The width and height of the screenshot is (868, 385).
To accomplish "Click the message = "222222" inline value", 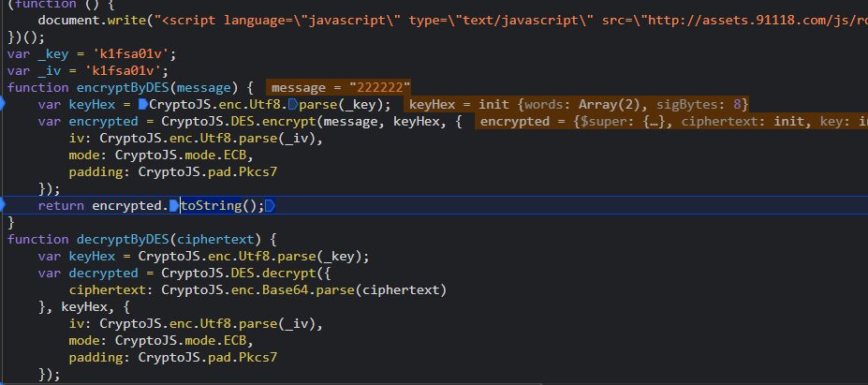I will click(x=339, y=87).
